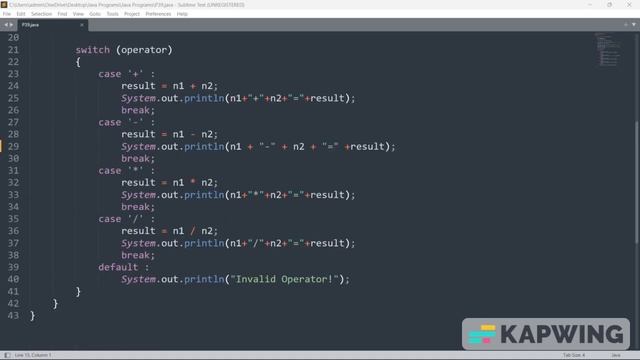640x360 pixels.
Task: Click 'break;' on line 38
Action: (x=138, y=256)
